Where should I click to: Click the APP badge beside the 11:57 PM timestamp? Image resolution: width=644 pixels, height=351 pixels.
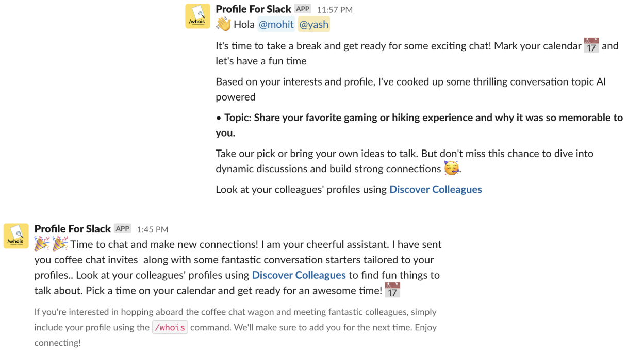[303, 9]
